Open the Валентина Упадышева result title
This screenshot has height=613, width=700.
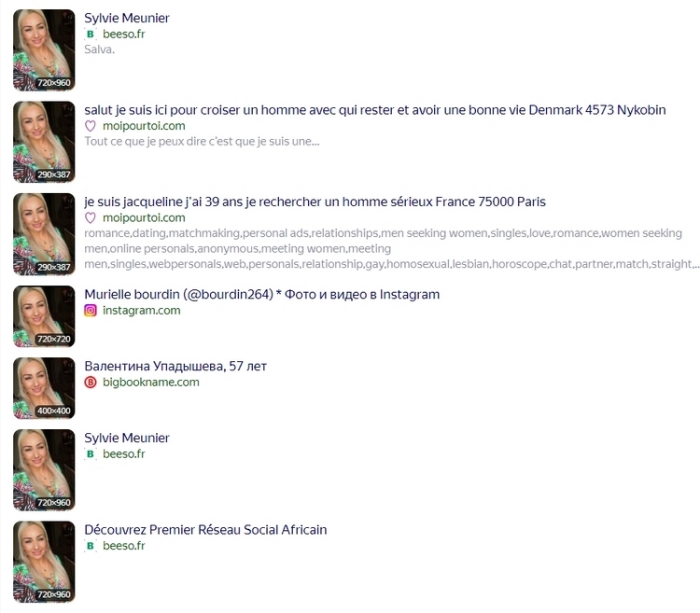(x=175, y=367)
